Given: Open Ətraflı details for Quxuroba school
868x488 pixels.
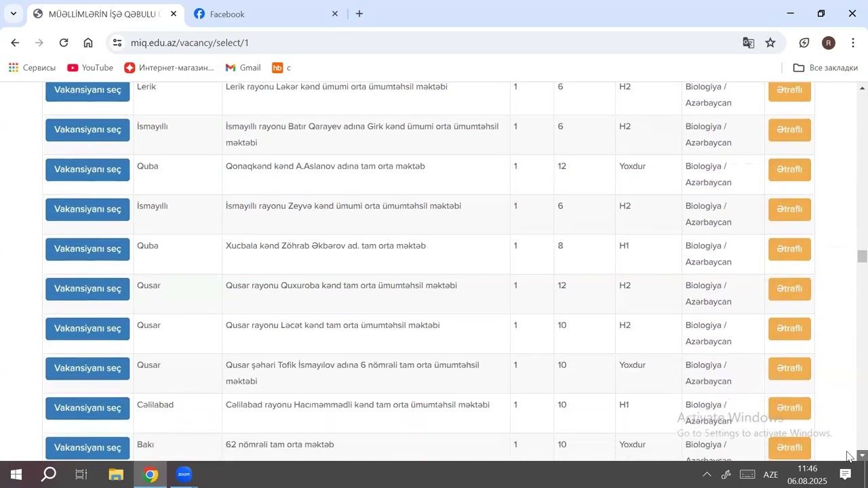Looking at the screenshot, I should (789, 289).
